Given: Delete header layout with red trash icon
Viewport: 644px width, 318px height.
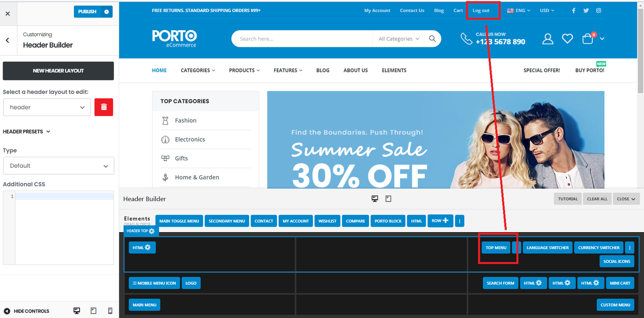Looking at the screenshot, I should pos(104,107).
